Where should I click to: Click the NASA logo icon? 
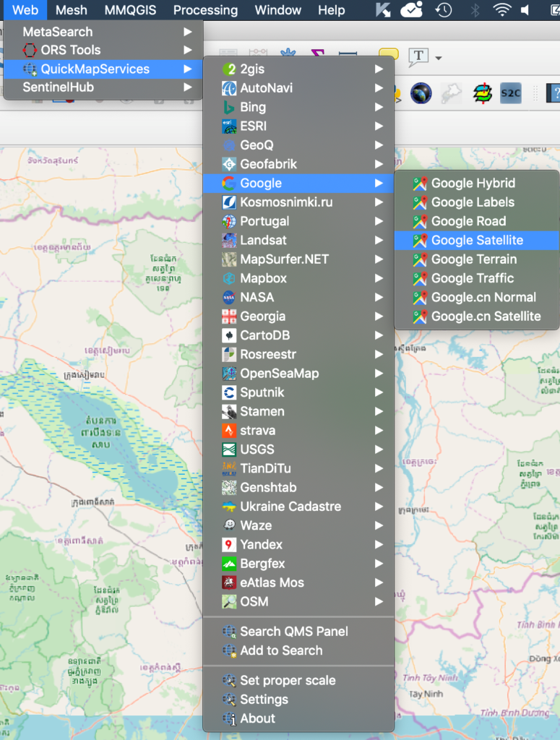229,297
